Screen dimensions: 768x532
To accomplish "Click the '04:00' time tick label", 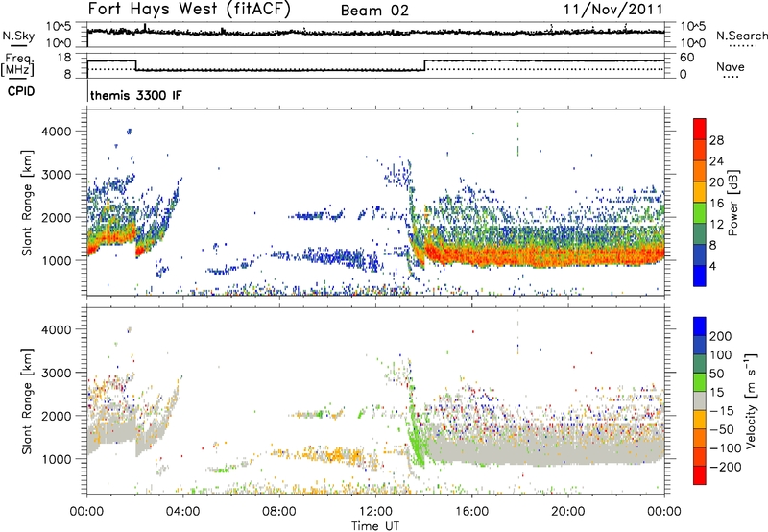I will coord(182,512).
